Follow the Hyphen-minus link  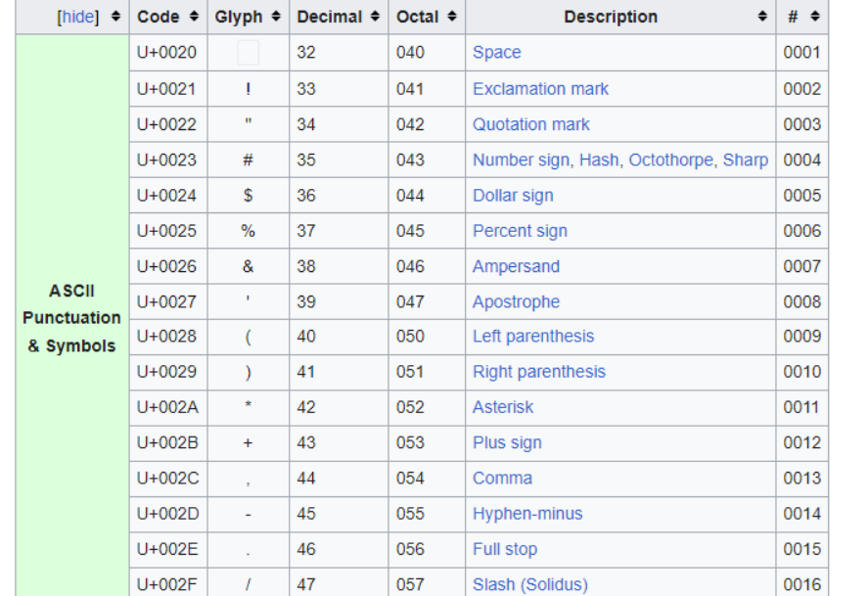pos(527,514)
